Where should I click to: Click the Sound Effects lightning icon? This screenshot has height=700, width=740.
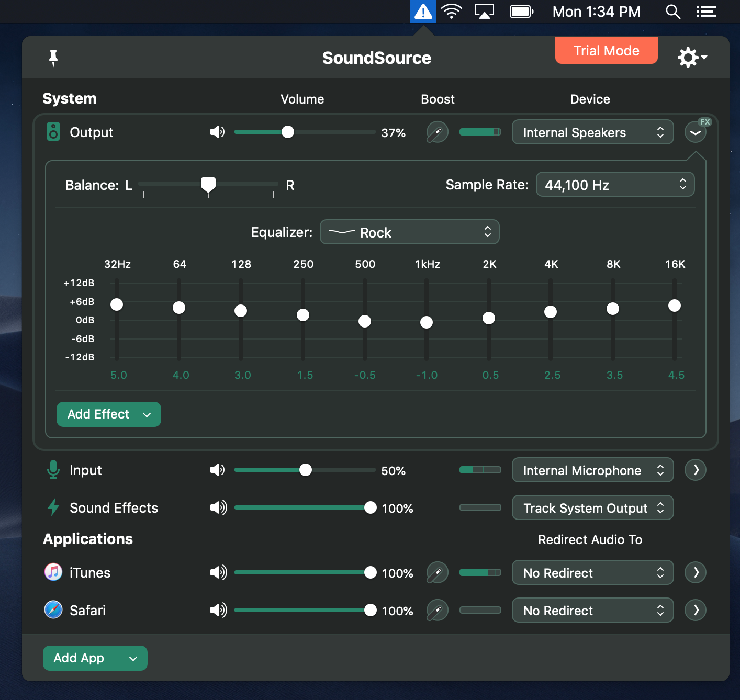click(x=53, y=507)
